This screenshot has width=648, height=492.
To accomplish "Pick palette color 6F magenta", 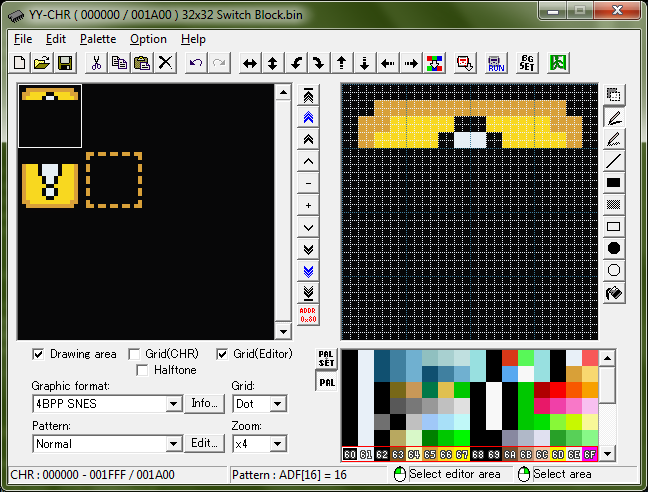I will pyautogui.click(x=590, y=454).
